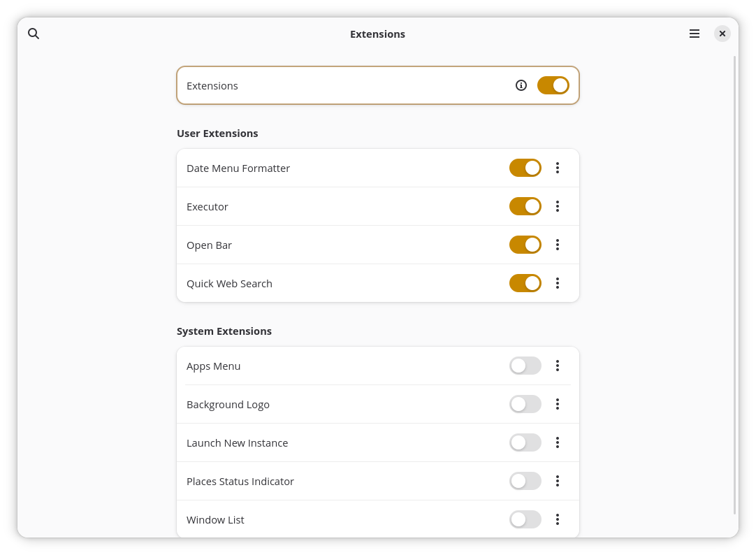Disable the Date Menu Formatter extension
The image size is (756, 555).
click(x=525, y=168)
